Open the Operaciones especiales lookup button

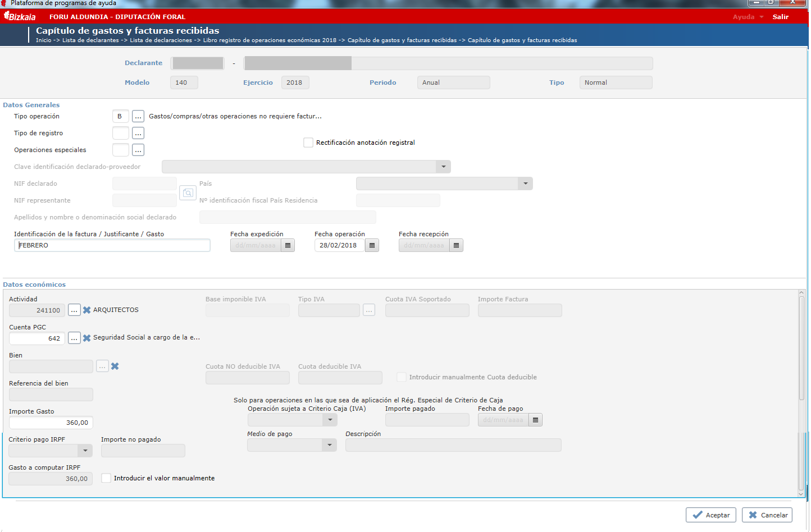click(138, 150)
